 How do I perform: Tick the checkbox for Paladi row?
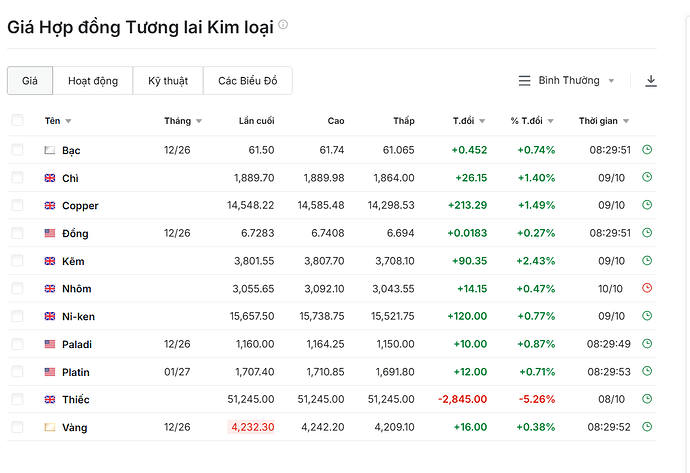pos(17,344)
